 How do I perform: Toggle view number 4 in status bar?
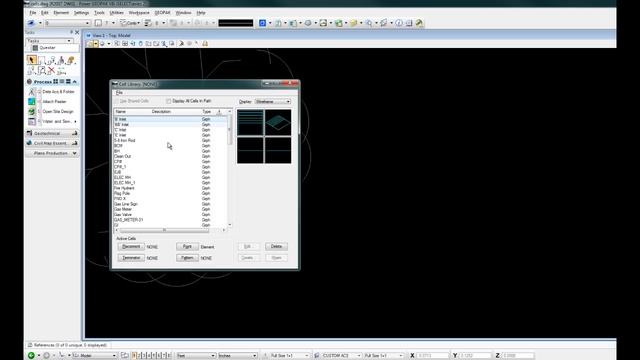(x=149, y=356)
